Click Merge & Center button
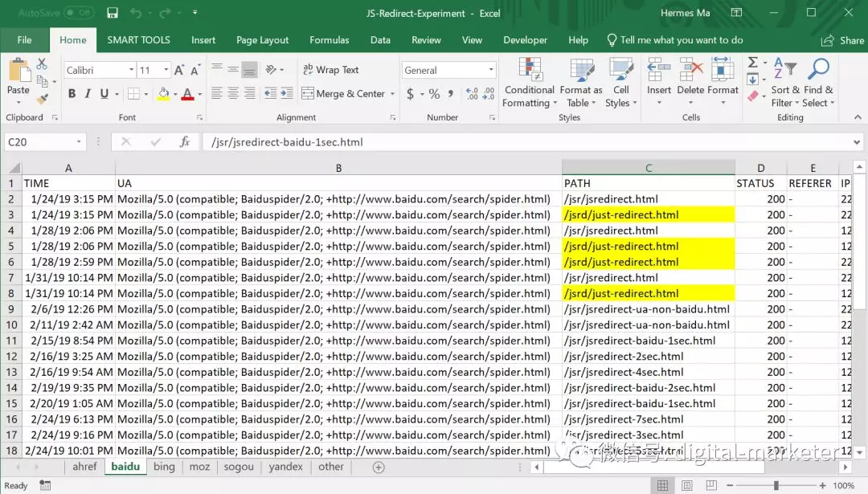 tap(343, 93)
